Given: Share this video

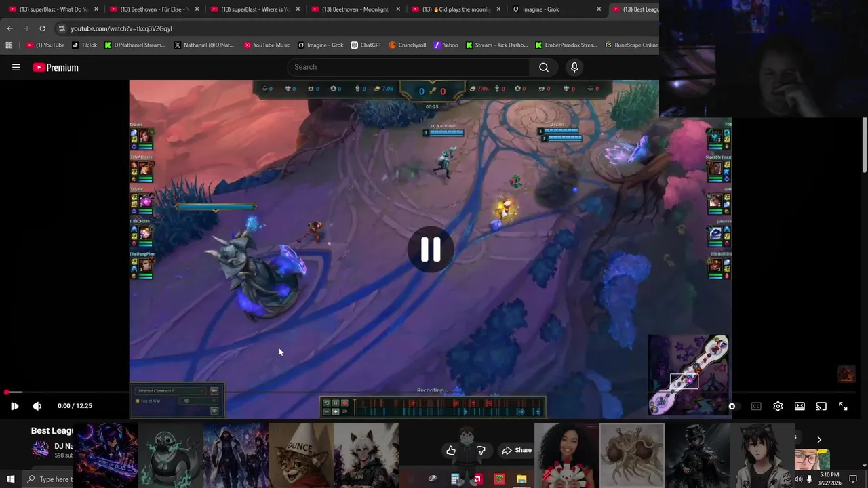Looking at the screenshot, I should (517, 450).
